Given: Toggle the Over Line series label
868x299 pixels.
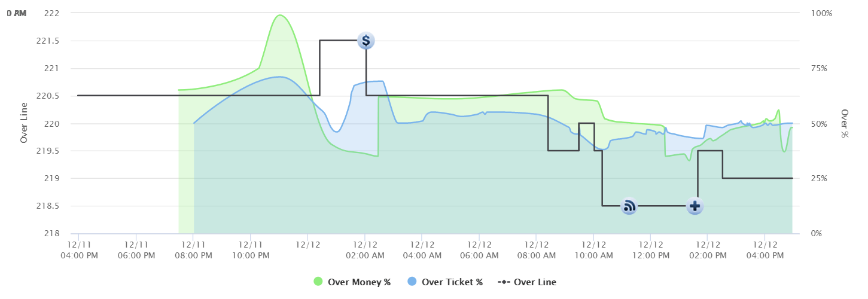Looking at the screenshot, I should (535, 282).
